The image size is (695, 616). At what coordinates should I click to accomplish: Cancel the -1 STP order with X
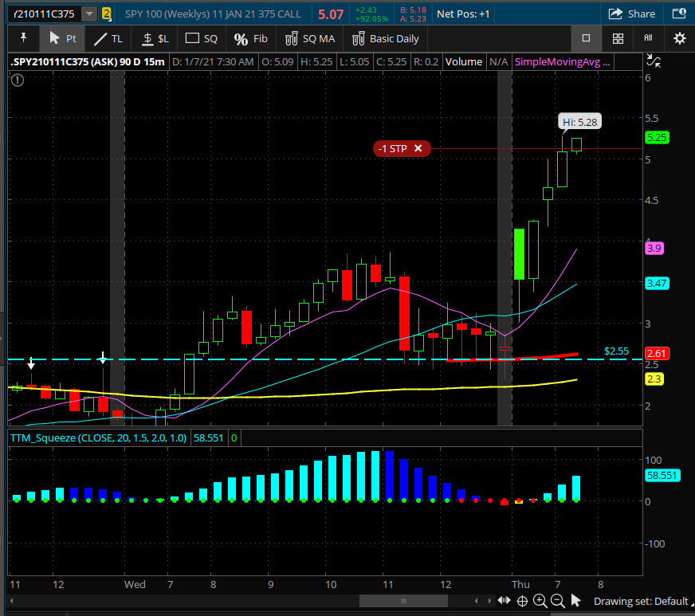(x=418, y=148)
